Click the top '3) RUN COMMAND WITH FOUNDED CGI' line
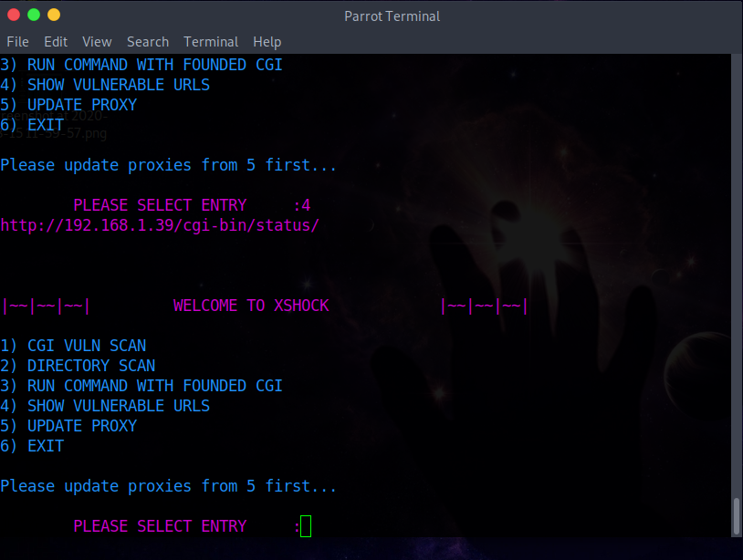Viewport: 743px width, 560px height. 141,65
